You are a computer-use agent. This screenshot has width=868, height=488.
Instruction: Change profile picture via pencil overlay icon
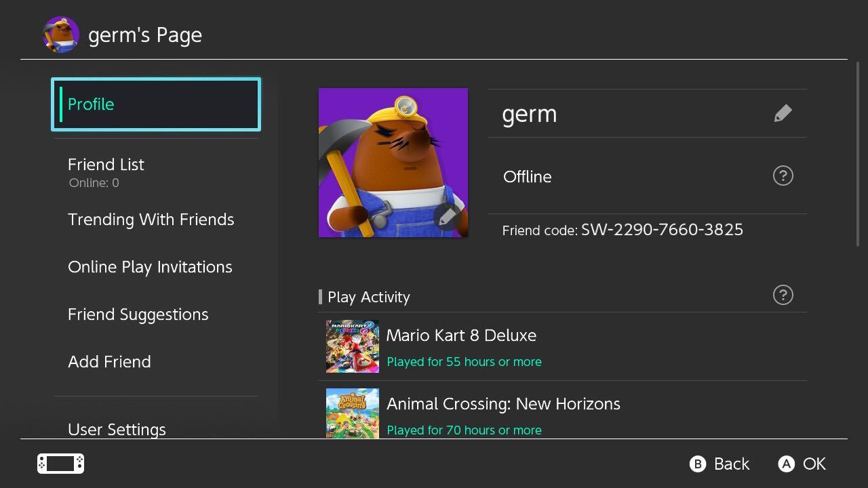click(x=447, y=216)
